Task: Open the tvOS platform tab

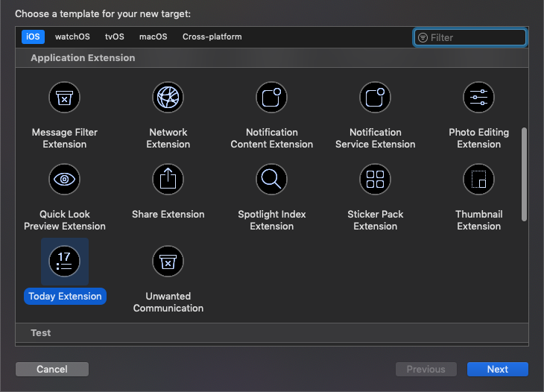Action: pos(115,37)
